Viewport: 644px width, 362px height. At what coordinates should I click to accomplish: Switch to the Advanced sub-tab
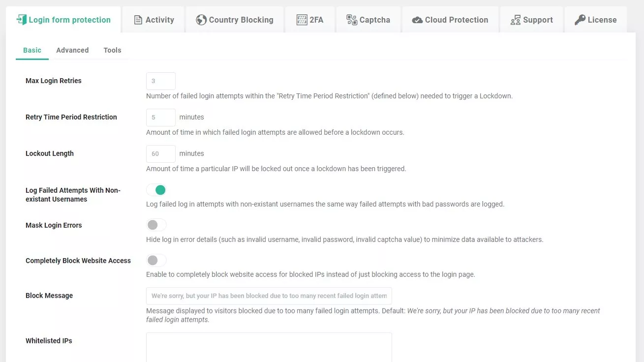72,50
